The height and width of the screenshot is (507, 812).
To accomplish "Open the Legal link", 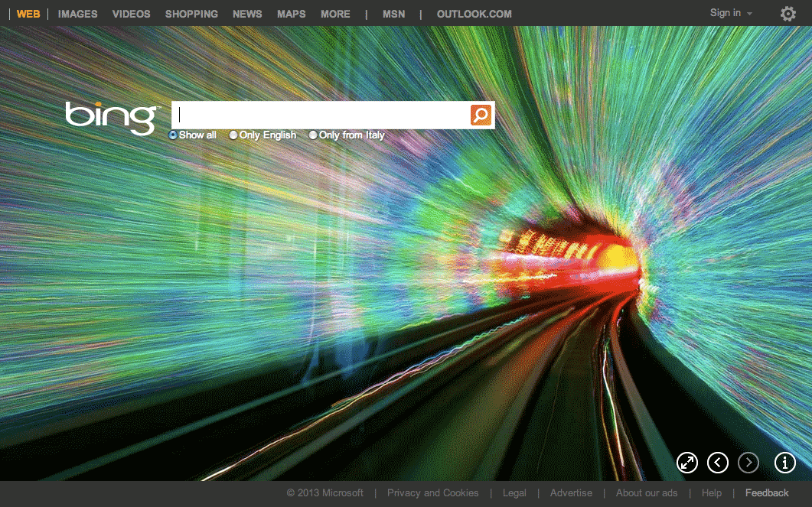I will click(x=514, y=493).
